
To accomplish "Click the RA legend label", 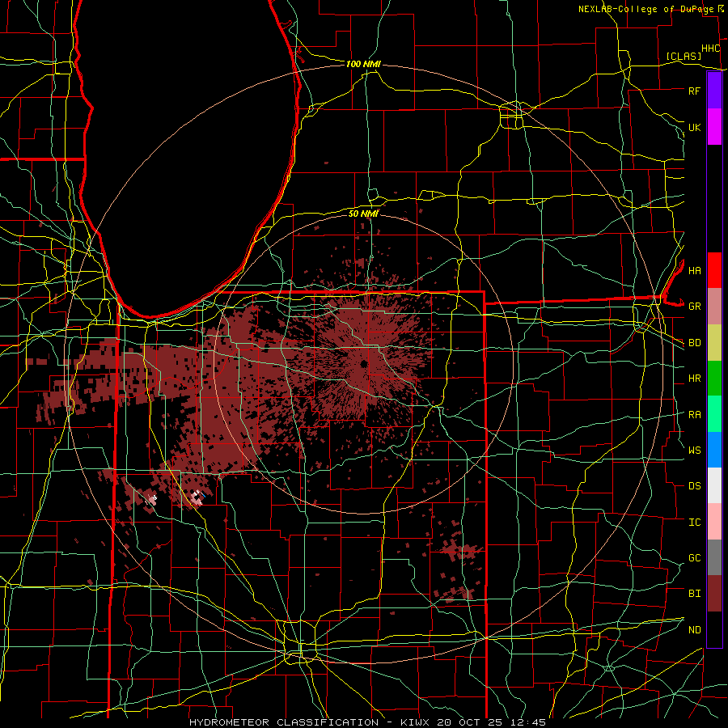I will tap(694, 415).
